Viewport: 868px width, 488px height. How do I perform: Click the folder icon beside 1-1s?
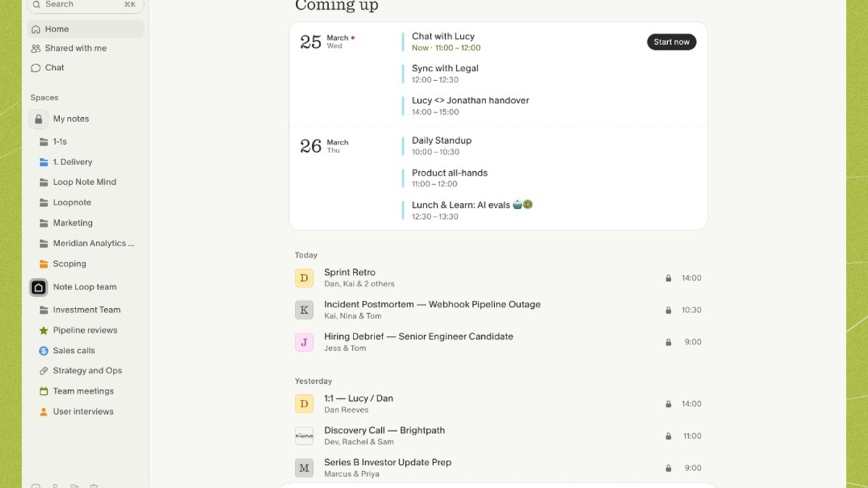click(x=43, y=142)
